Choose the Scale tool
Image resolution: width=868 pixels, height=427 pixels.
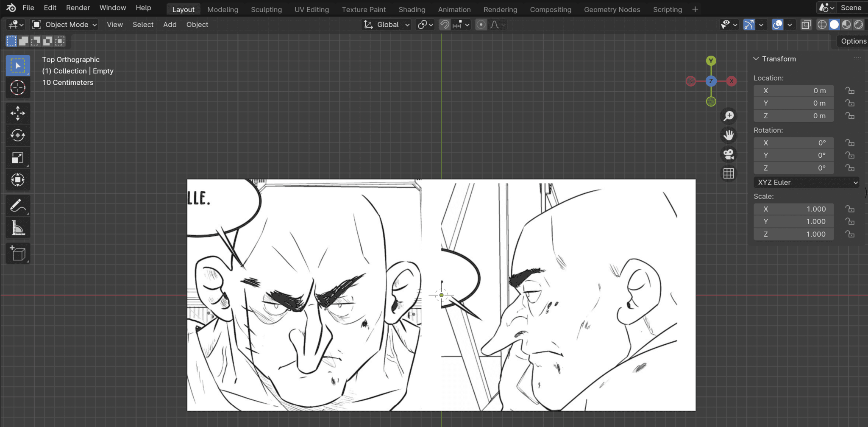tap(17, 158)
